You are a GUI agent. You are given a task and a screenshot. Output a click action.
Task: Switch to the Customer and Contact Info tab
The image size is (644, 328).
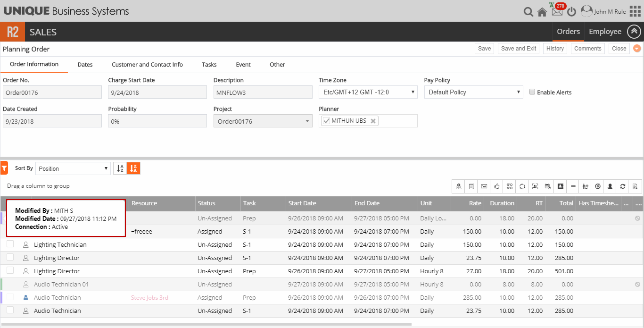(147, 65)
